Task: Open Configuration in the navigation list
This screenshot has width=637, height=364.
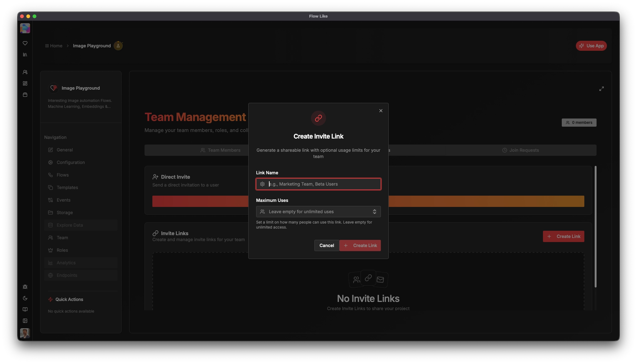Action: (71, 162)
